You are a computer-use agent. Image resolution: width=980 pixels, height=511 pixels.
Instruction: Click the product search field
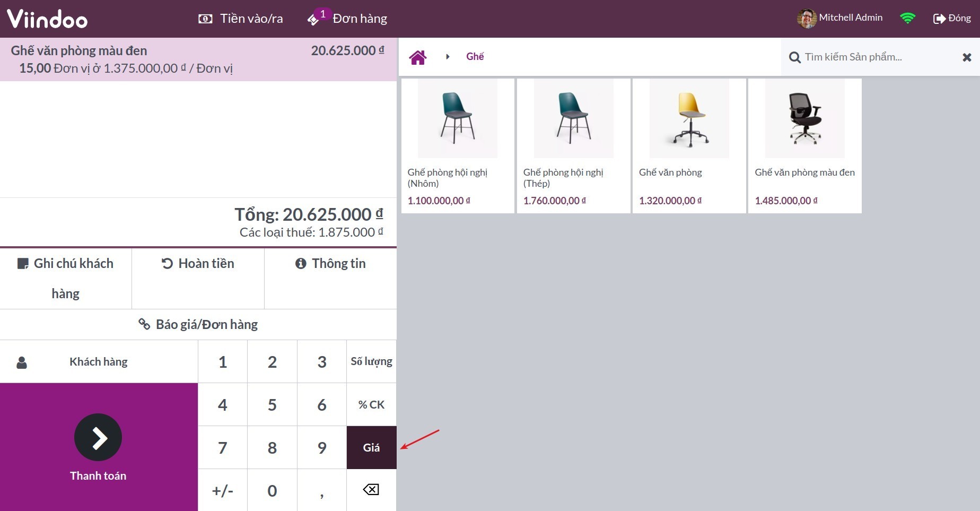point(880,57)
